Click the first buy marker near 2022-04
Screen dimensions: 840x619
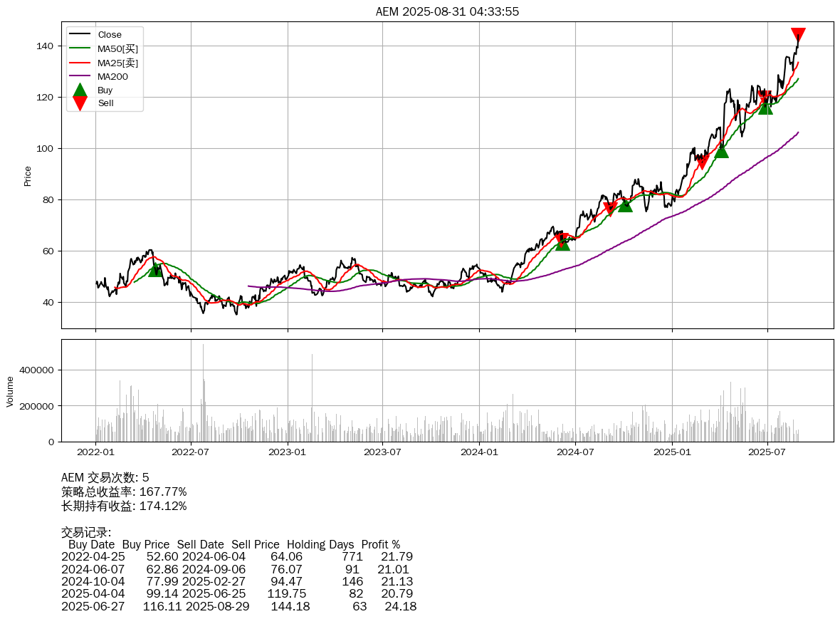156,269
